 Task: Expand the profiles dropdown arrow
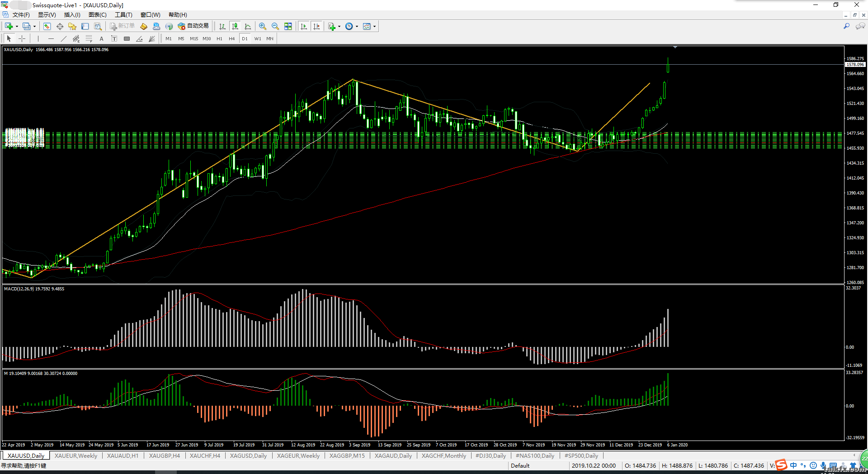[x=34, y=26]
